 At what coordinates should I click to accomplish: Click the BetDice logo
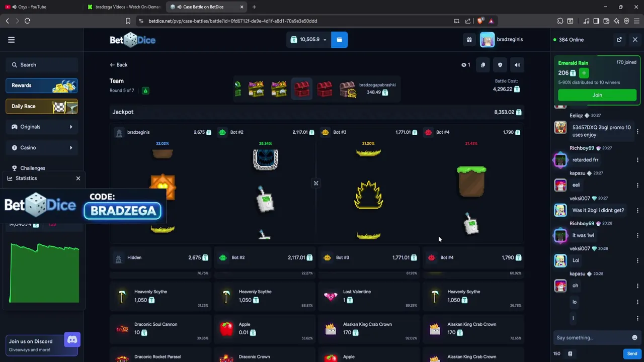[x=132, y=40]
